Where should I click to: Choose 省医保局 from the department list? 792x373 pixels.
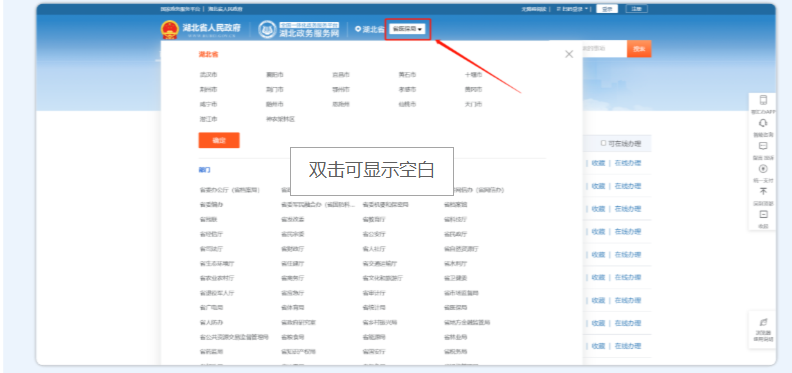(456, 307)
